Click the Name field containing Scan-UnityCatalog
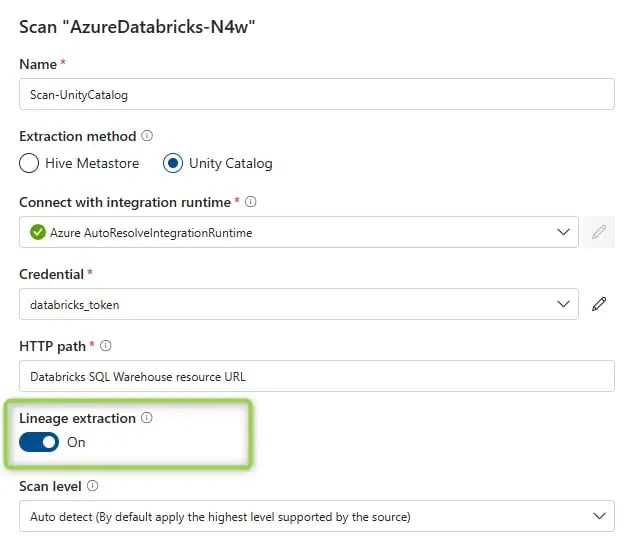This screenshot has height=544, width=632. (x=316, y=94)
